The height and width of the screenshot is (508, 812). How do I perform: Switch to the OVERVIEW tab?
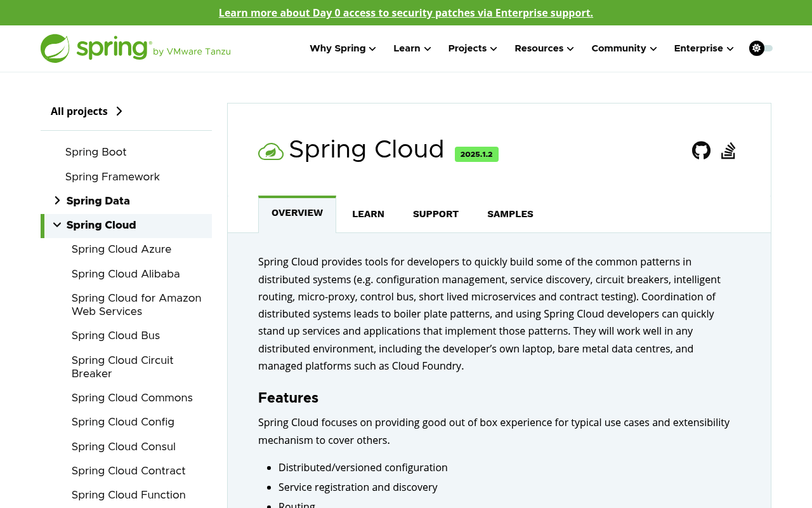[297, 213]
